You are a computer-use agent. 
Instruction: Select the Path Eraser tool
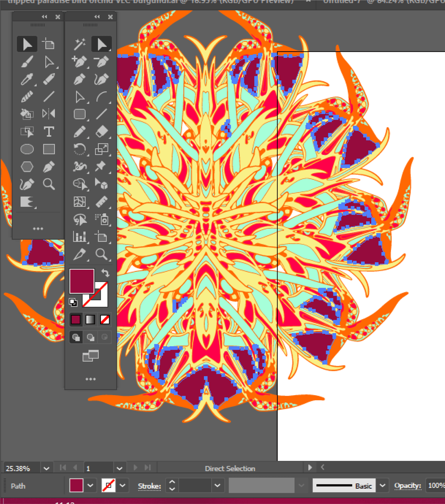tap(49, 79)
